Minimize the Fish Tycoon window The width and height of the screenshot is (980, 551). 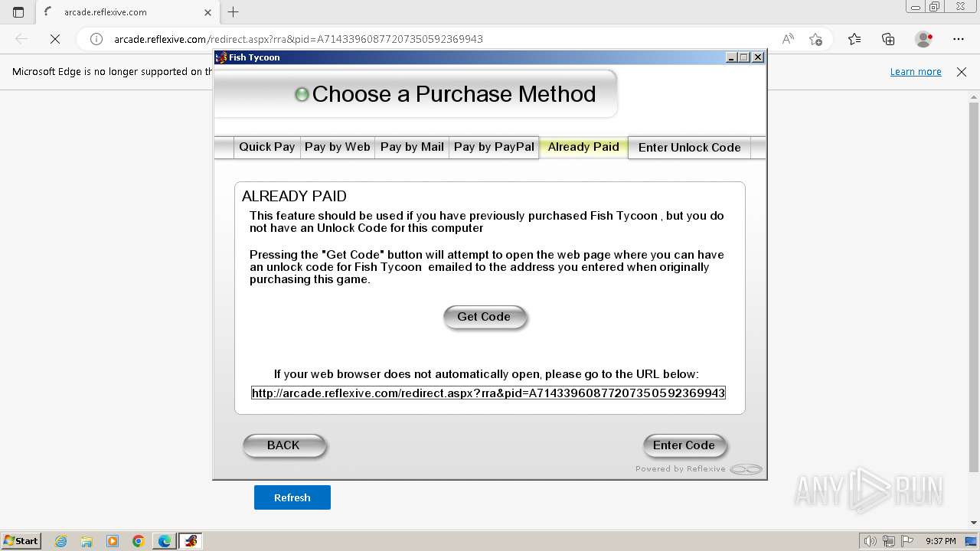point(731,57)
